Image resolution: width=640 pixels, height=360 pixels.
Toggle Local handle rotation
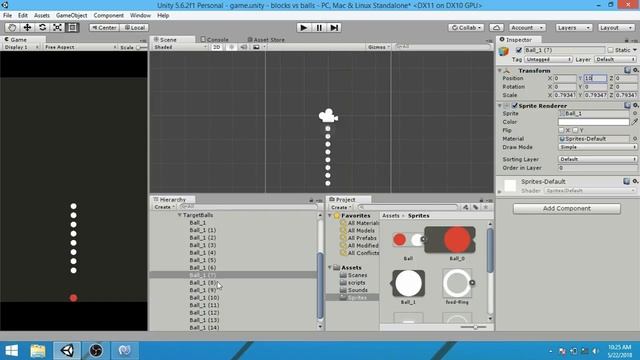134,27
